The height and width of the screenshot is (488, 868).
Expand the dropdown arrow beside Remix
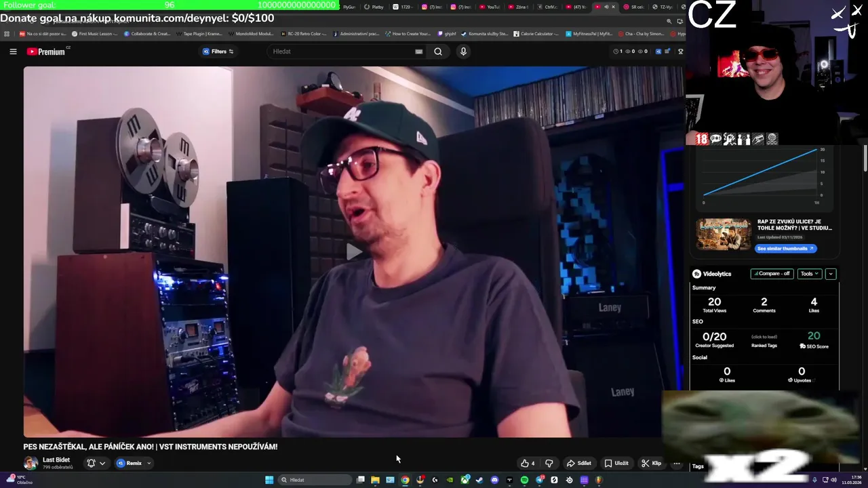(x=149, y=464)
